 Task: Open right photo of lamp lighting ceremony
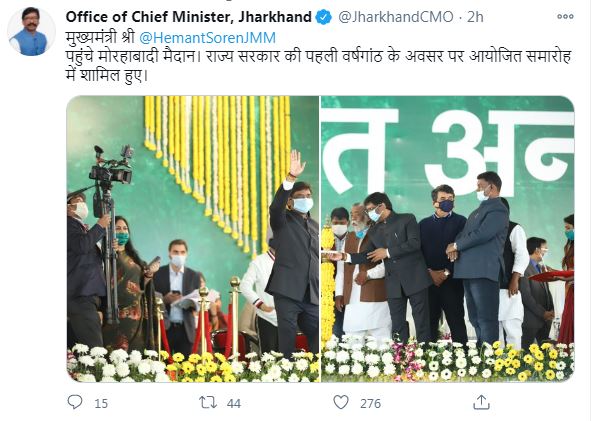pos(448,239)
